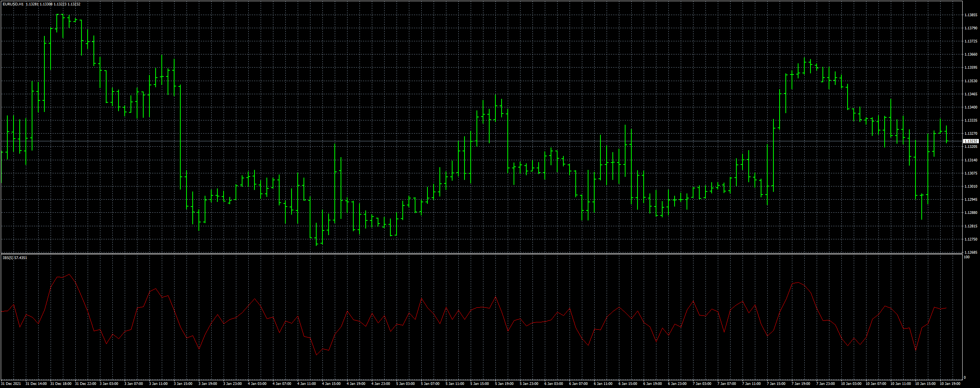Screen dimensions: 980x388
Task: Click the 1.13790 price scale label
Action: coord(971,28)
